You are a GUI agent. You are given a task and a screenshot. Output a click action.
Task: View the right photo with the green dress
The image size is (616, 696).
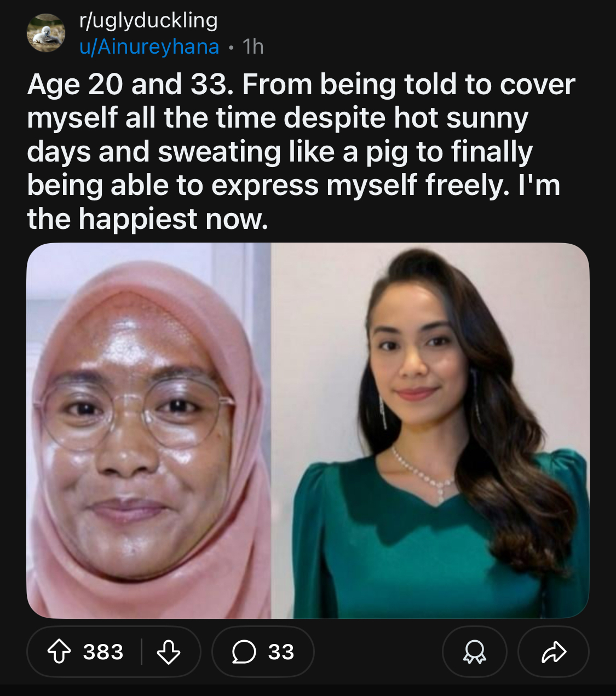tap(430, 431)
